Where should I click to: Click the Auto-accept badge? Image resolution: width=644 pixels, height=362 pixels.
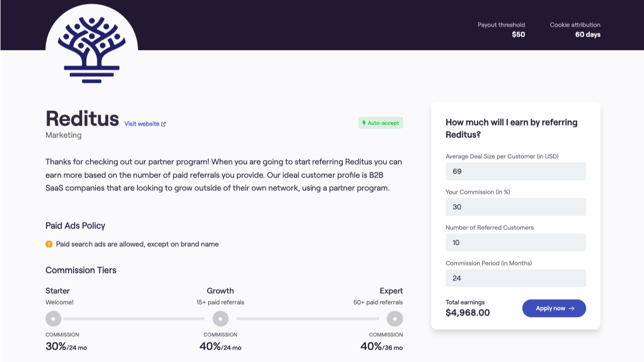coord(381,123)
